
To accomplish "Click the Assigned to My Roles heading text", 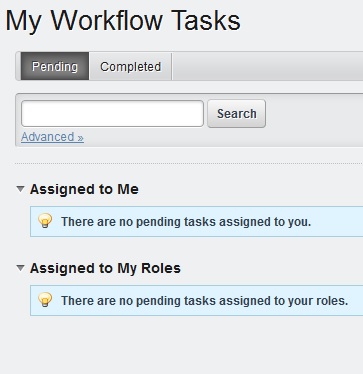I will click(105, 268).
